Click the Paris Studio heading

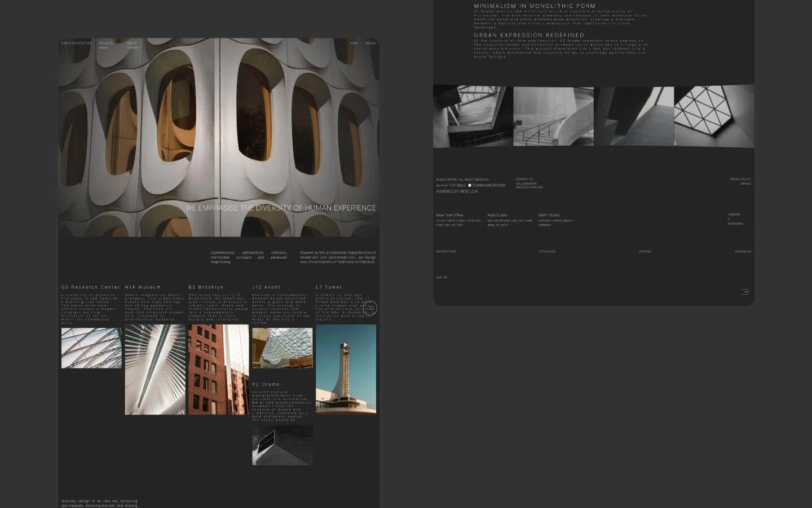(x=497, y=215)
